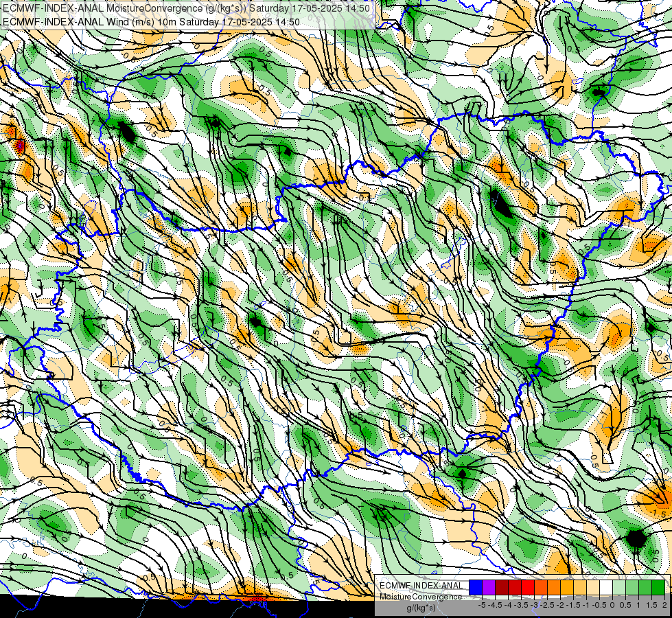The height and width of the screenshot is (618, 672).
Task: Click the blue legend swatch below -5
Action: [x=476, y=588]
